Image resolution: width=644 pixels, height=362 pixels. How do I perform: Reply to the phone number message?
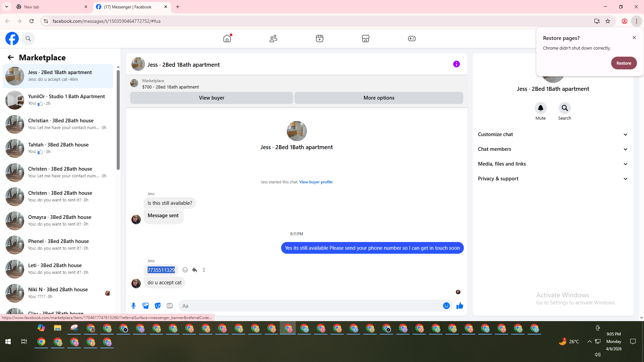coord(195,270)
